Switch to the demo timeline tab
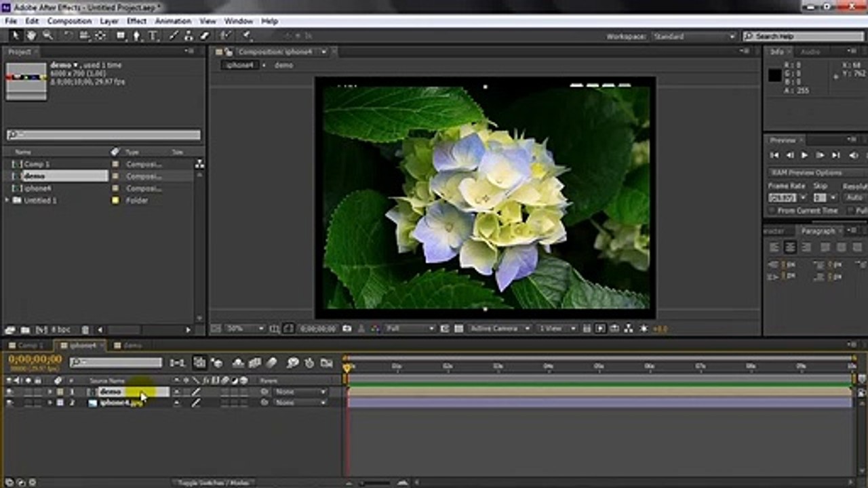This screenshot has width=868, height=488. tap(132, 346)
